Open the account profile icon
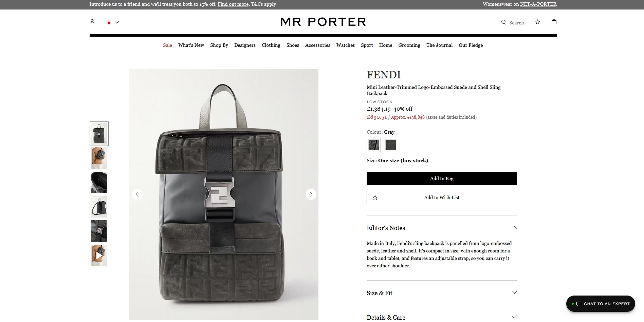The image size is (644, 322). click(92, 22)
